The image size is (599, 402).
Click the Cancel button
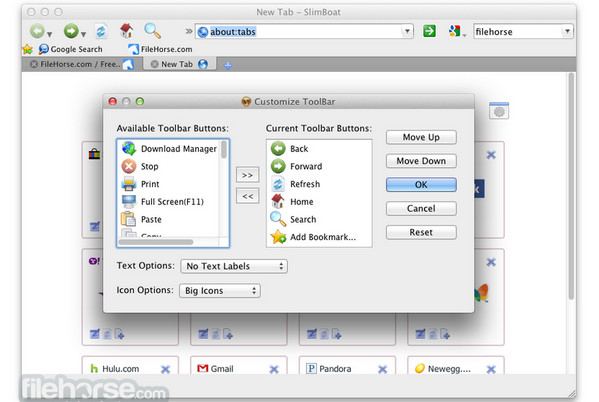click(x=421, y=209)
